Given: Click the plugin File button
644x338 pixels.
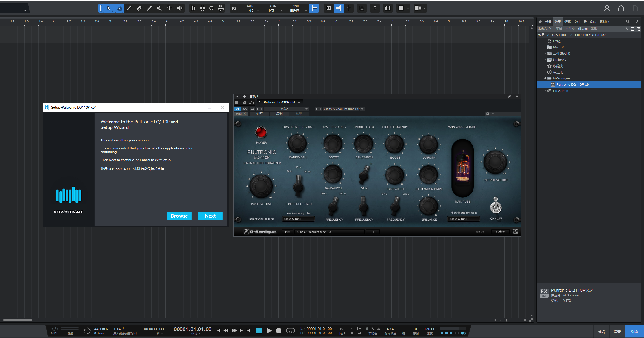Looking at the screenshot, I should click(x=287, y=232).
